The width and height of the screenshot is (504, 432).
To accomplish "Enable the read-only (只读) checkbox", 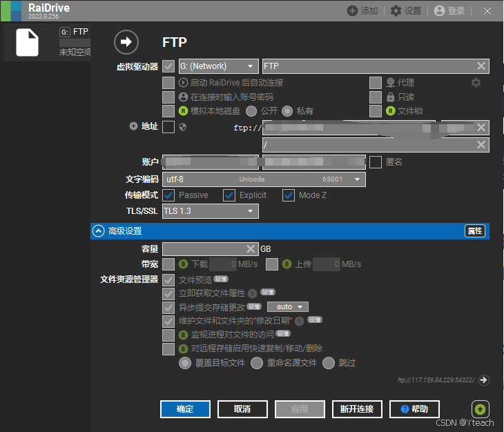I will (x=376, y=97).
